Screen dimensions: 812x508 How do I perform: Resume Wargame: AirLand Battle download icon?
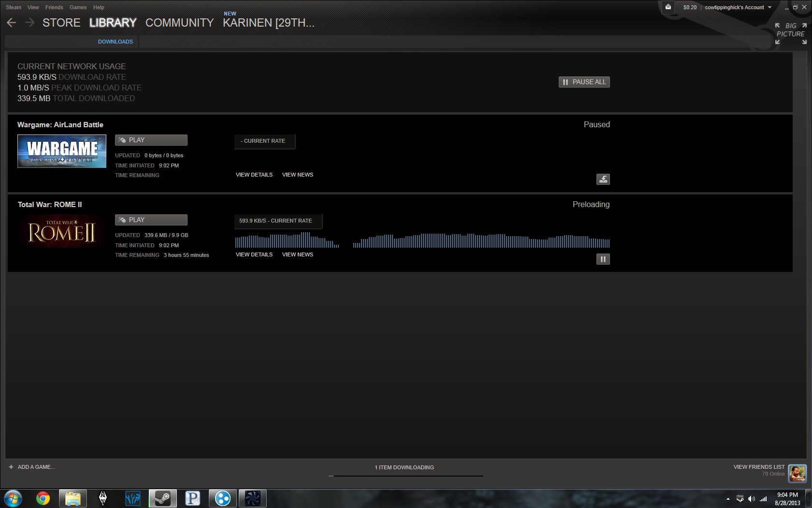(603, 179)
